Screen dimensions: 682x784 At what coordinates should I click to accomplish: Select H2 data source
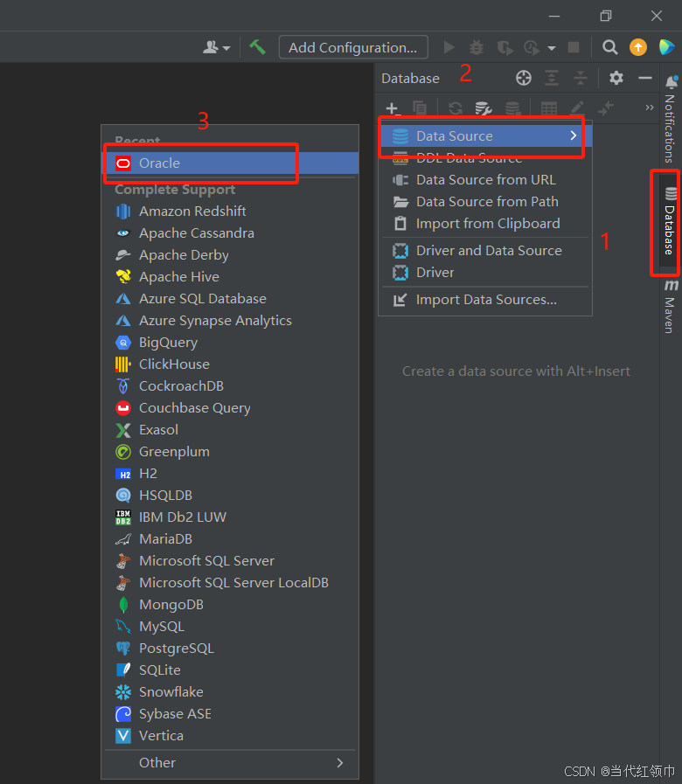click(232, 474)
